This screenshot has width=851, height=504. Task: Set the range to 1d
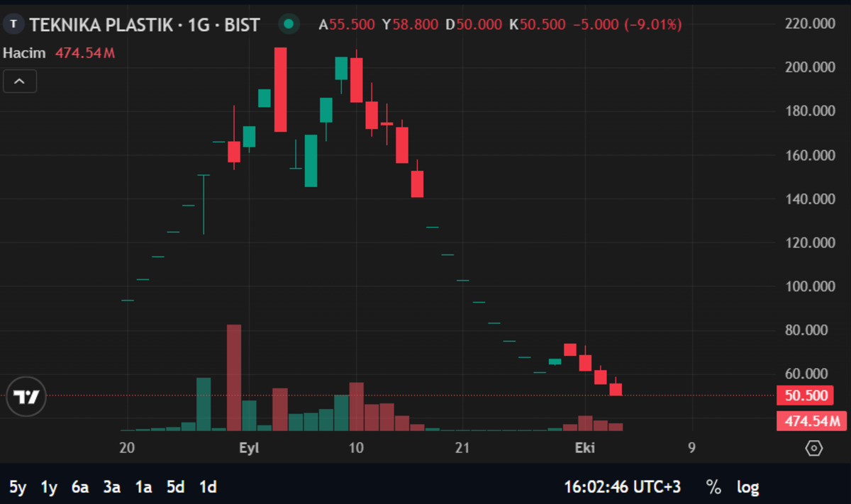[208, 487]
